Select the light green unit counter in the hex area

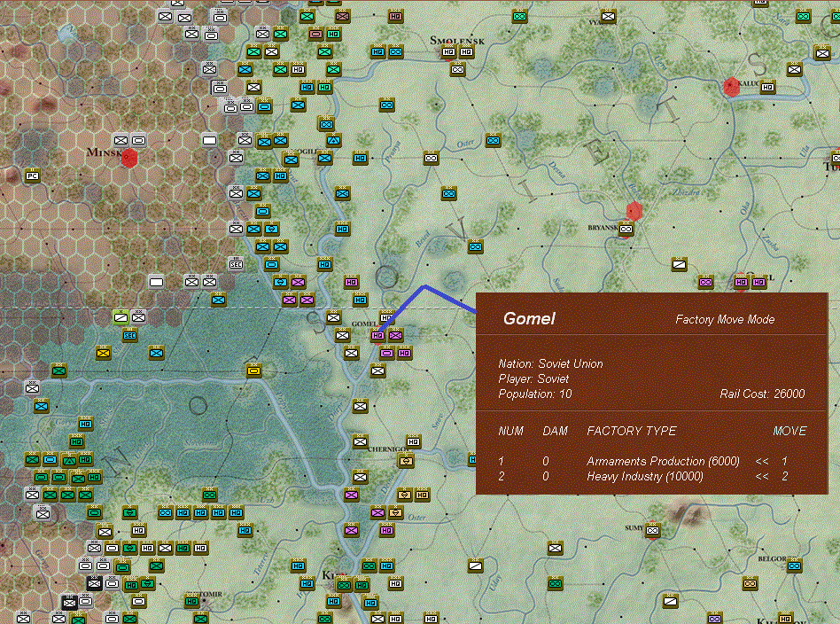pos(121,317)
